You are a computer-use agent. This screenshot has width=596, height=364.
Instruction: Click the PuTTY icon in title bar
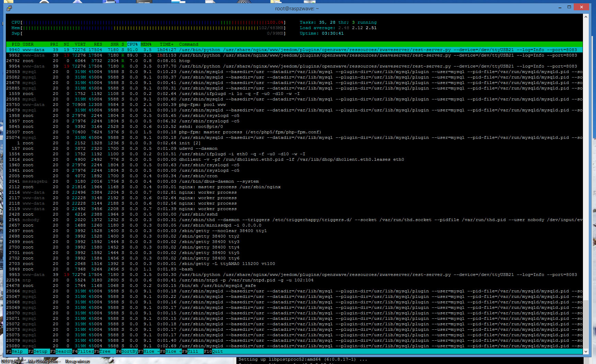tap(9, 8)
